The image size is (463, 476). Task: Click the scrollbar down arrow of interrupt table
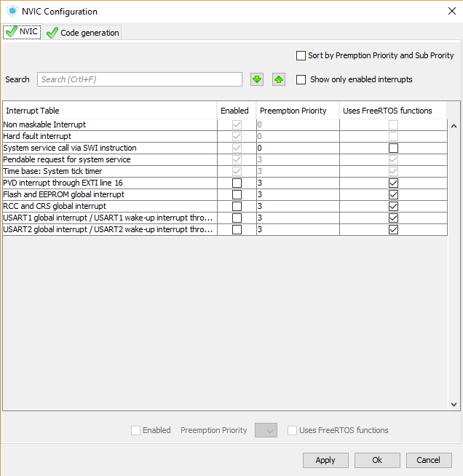[x=454, y=404]
